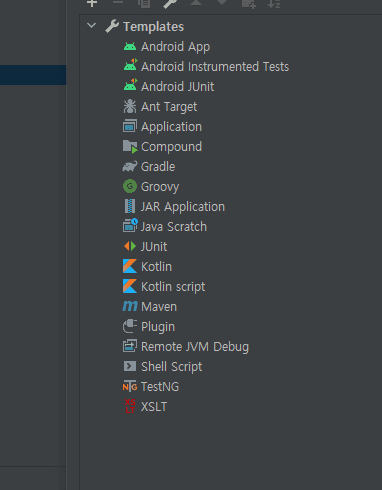Select Kotlin script template
The width and height of the screenshot is (382, 490).
[x=173, y=287]
